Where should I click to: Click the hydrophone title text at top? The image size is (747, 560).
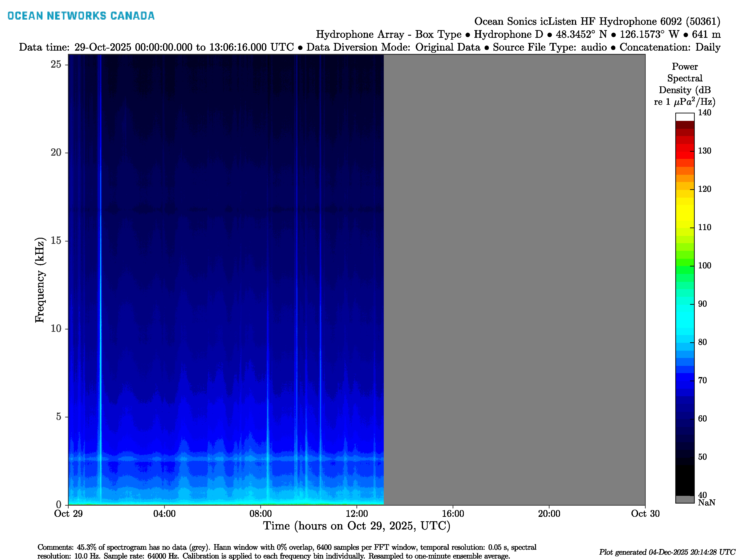coord(597,22)
